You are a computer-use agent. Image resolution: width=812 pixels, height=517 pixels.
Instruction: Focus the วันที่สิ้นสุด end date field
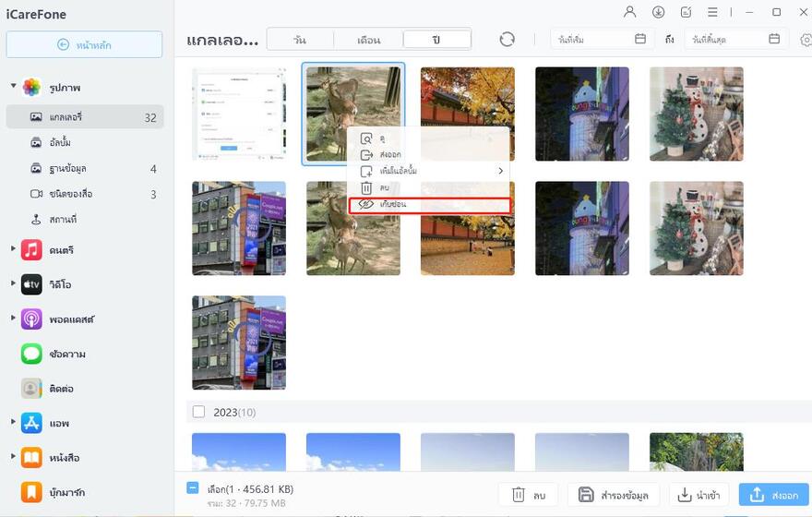tap(735, 40)
